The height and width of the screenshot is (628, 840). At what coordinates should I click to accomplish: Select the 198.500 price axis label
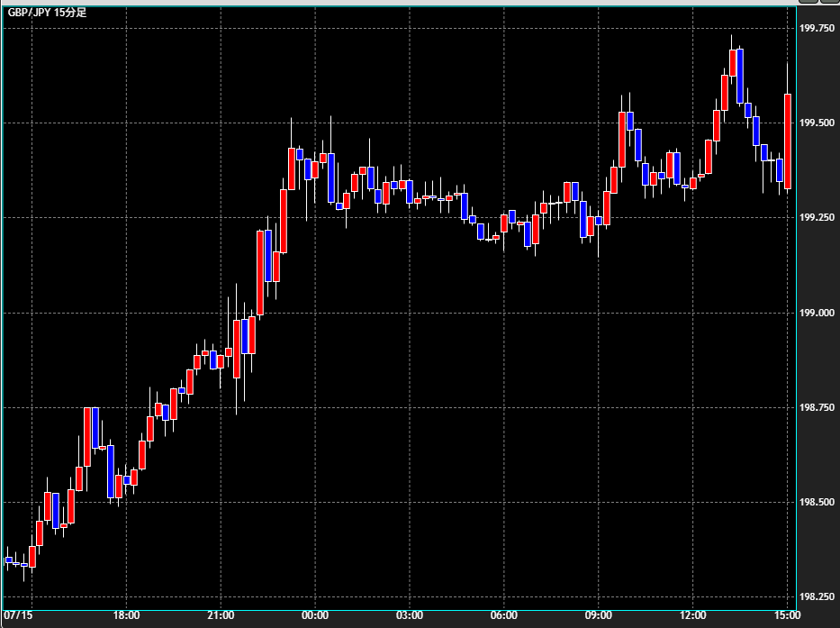point(817,502)
